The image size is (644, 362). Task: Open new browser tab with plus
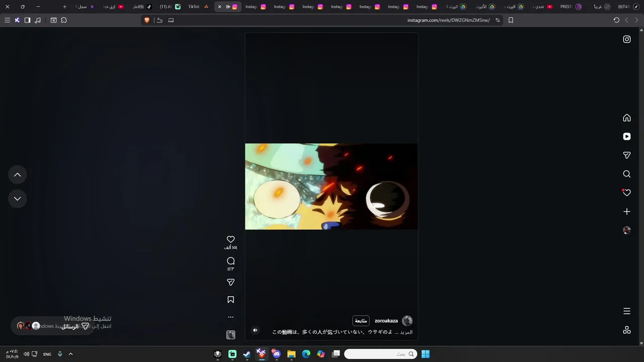(64, 7)
